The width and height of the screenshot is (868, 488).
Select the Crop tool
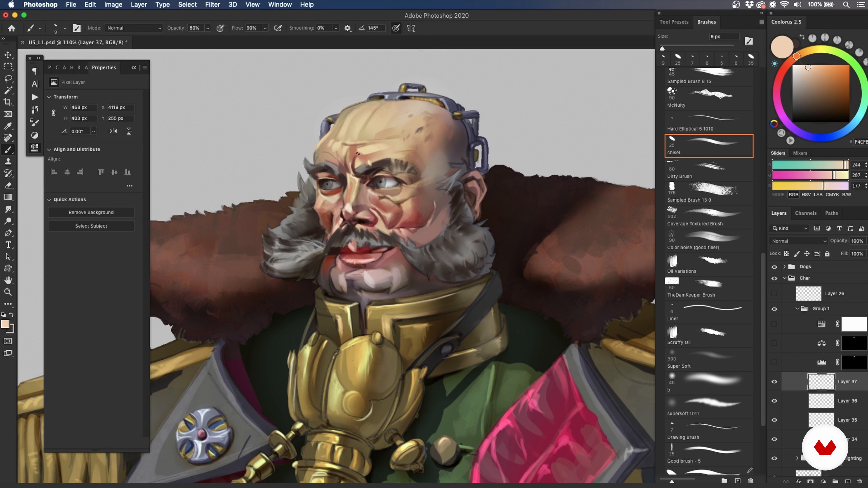pos(8,102)
